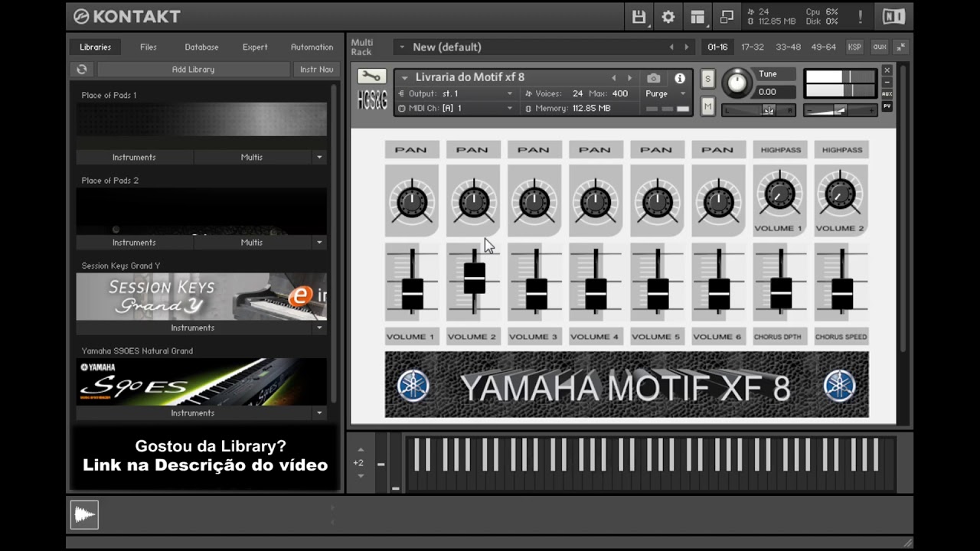Viewport: 980px width, 551px height.
Task: Click the Session Keys Grand Y banner
Action: click(201, 296)
